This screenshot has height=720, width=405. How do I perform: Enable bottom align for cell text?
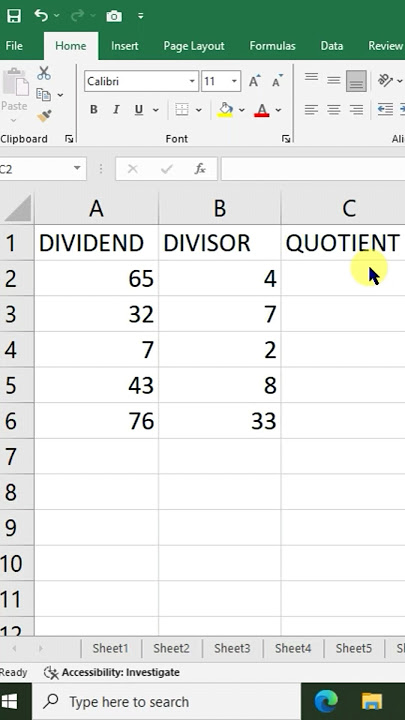[356, 81]
